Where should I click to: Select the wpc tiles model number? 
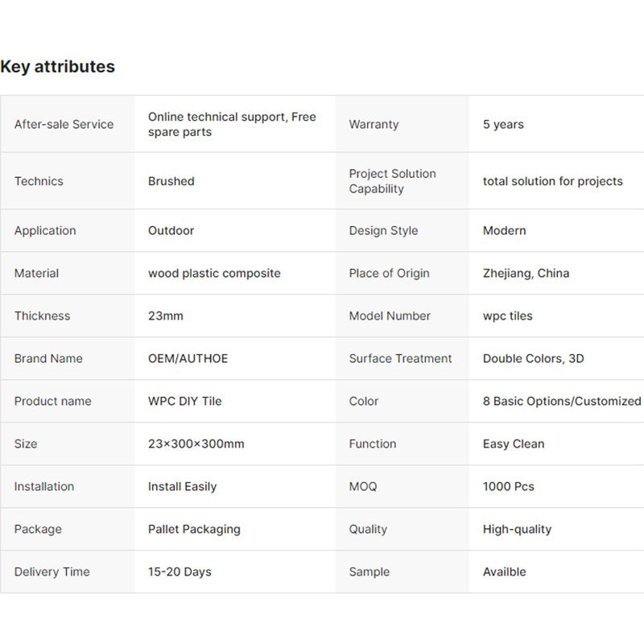(507, 316)
